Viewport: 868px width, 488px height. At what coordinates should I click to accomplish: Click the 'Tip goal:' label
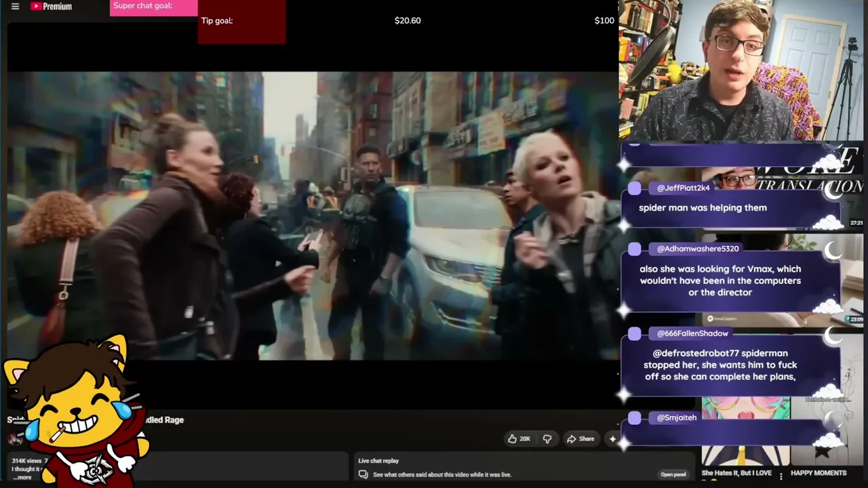217,20
